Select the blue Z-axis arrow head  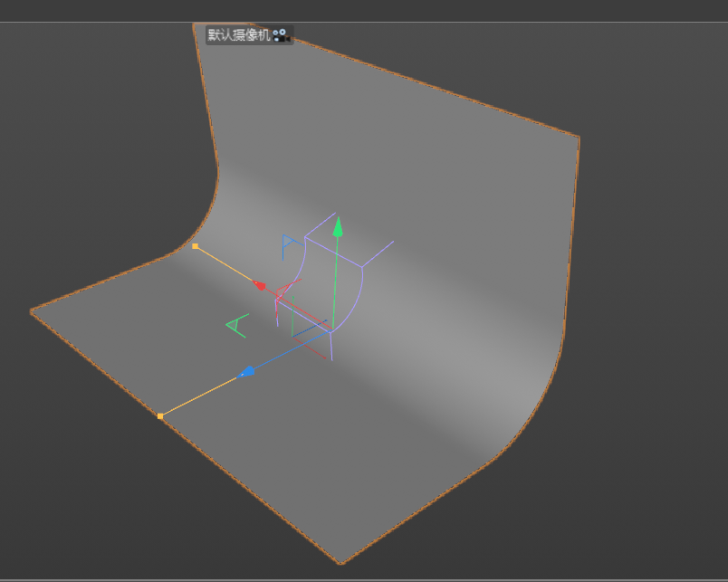(x=245, y=372)
